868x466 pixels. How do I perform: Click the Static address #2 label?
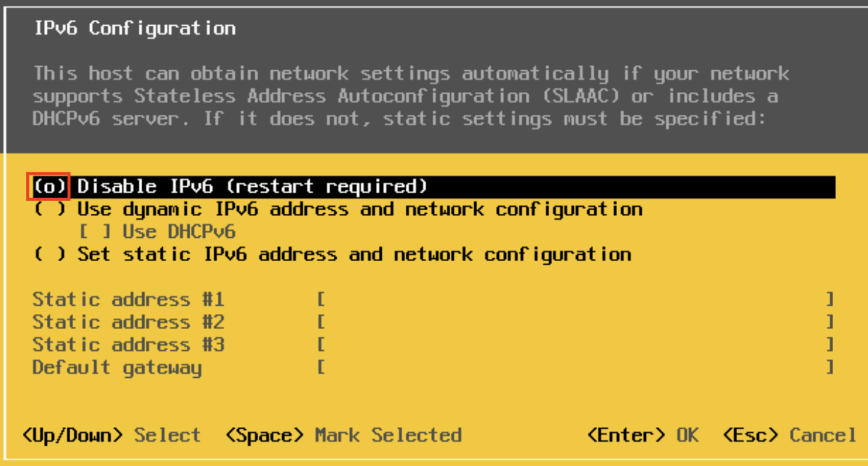coord(128,322)
